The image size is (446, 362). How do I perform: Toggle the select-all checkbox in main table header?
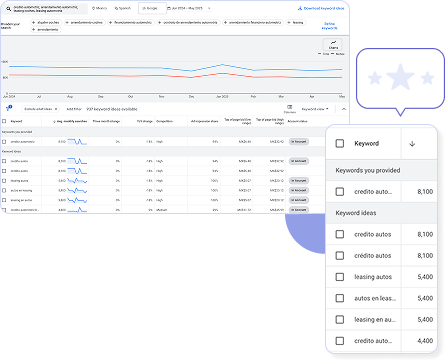coord(4,121)
